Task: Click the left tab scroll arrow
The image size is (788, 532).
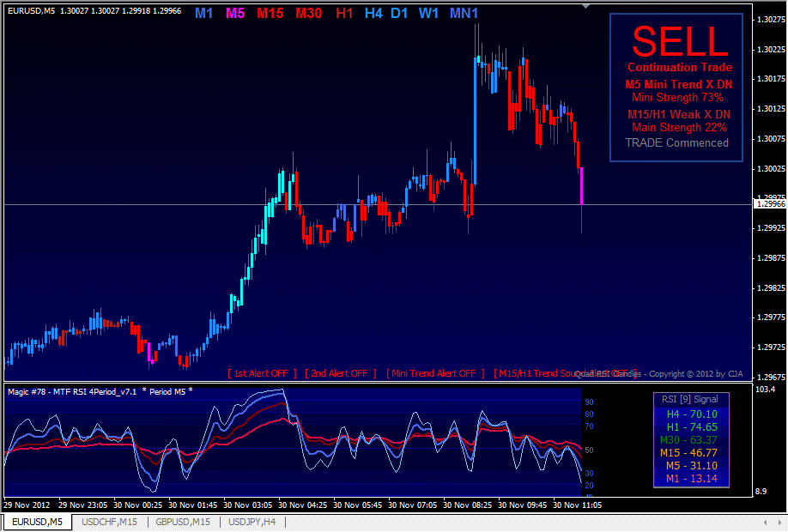Action: click(765, 523)
